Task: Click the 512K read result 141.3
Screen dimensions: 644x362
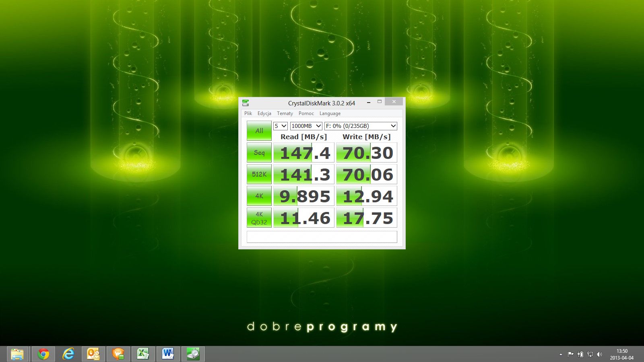Action: [x=304, y=175]
